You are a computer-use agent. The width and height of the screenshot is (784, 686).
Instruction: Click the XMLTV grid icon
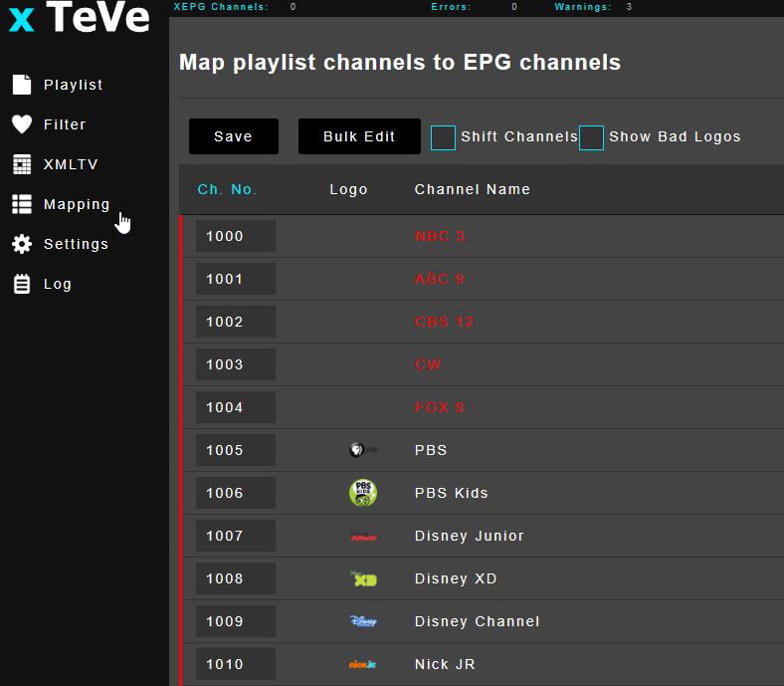tap(22, 164)
